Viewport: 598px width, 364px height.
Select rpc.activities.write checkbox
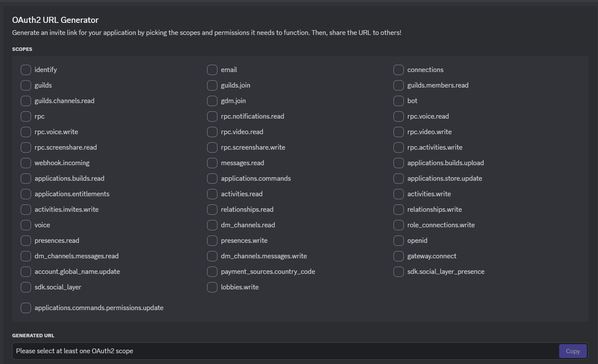399,147
